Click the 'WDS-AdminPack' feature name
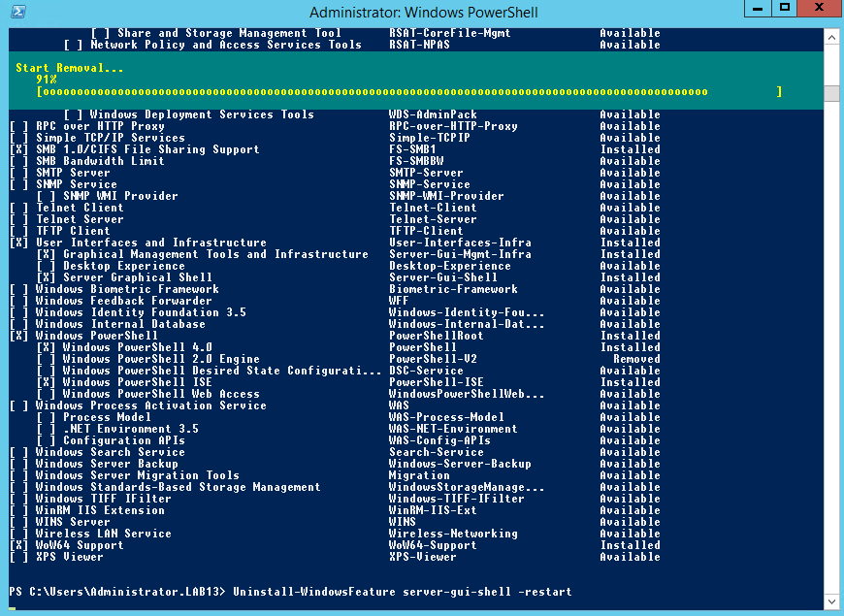 pyautogui.click(x=433, y=114)
